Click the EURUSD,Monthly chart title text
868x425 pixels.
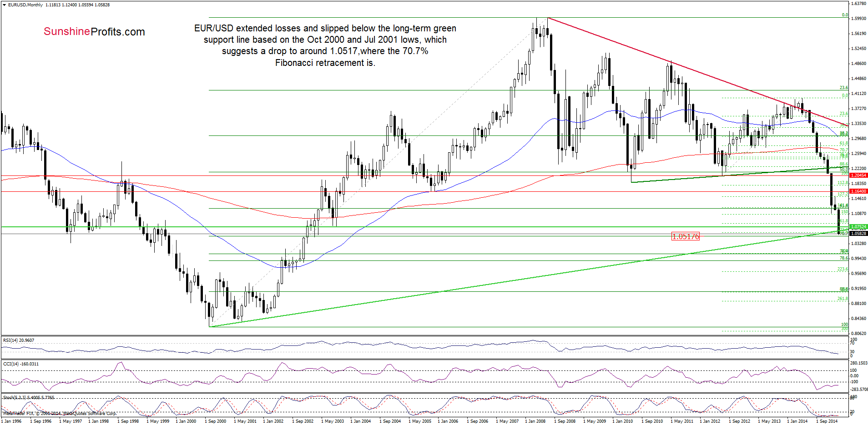pyautogui.click(x=25, y=5)
